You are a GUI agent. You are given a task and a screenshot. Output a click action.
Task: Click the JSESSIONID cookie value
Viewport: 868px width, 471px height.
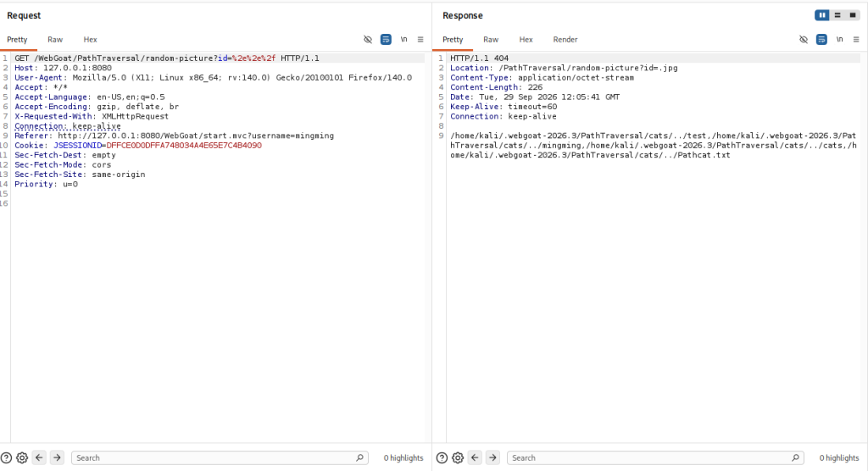184,145
